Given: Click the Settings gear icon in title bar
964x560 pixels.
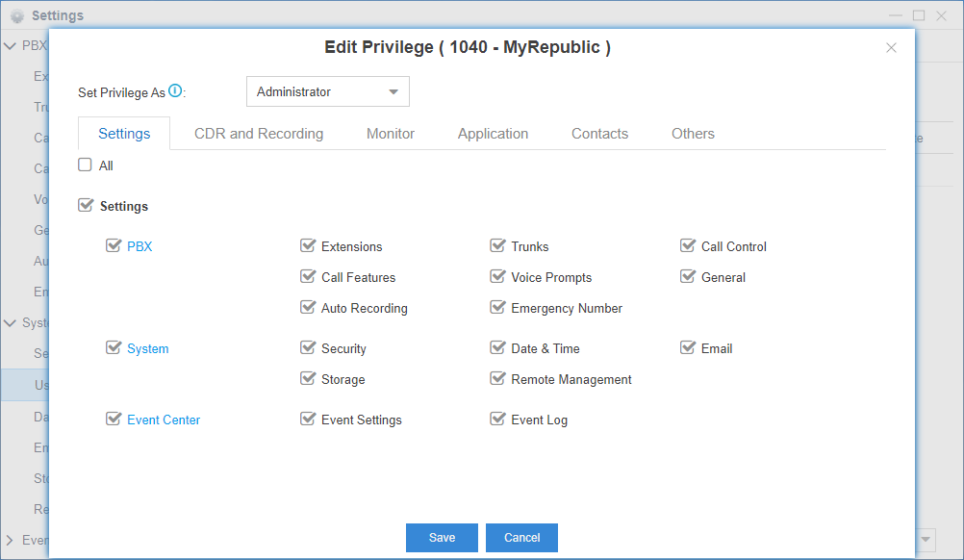Looking at the screenshot, I should [17, 15].
